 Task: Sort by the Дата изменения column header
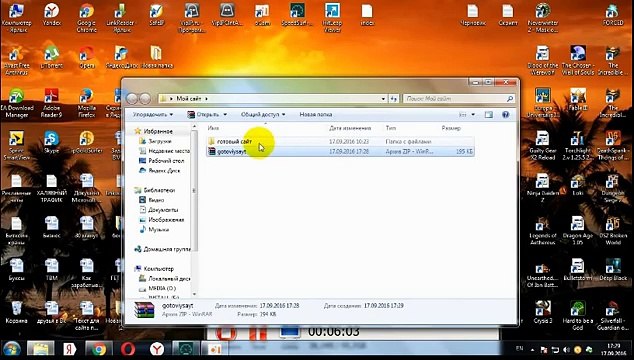tap(350, 128)
